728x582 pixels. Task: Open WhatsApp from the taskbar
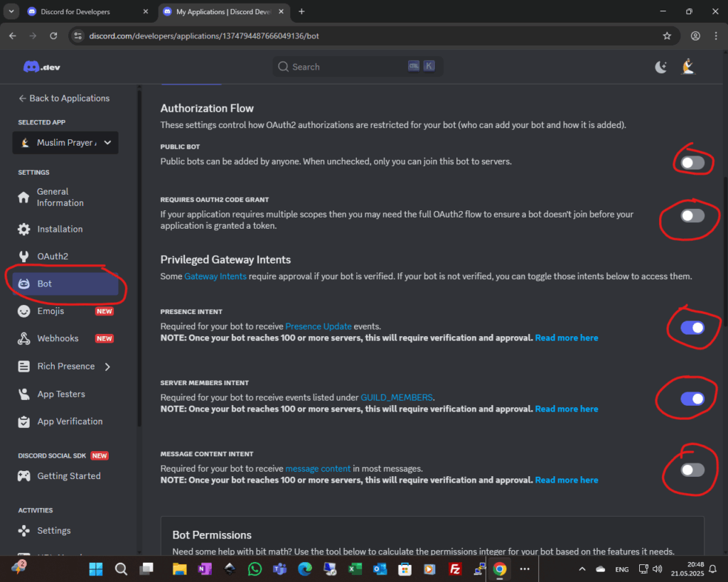255,569
